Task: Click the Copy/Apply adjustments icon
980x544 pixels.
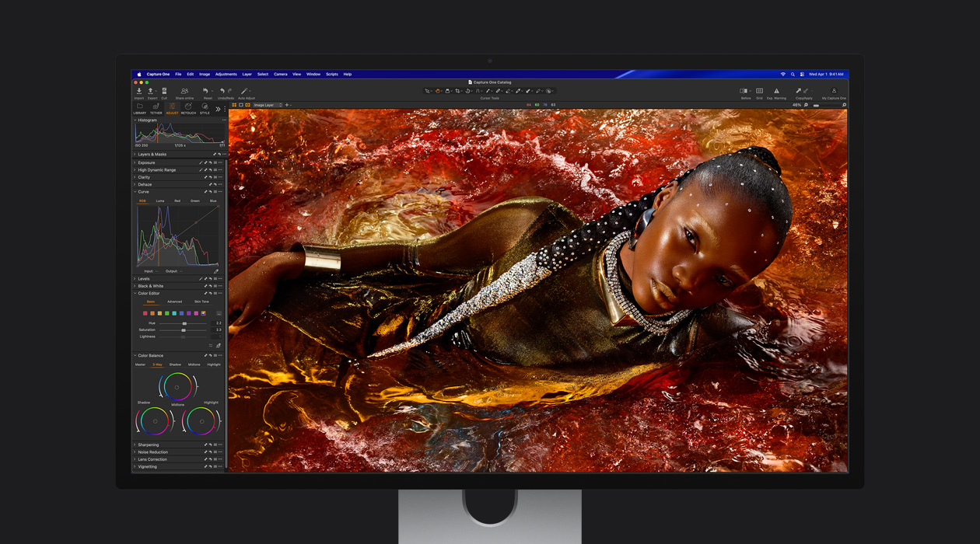Action: pos(801,91)
